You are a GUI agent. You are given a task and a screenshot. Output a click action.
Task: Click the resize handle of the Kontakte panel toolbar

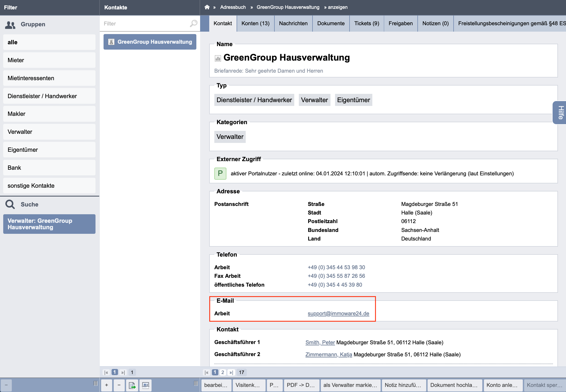point(196,383)
